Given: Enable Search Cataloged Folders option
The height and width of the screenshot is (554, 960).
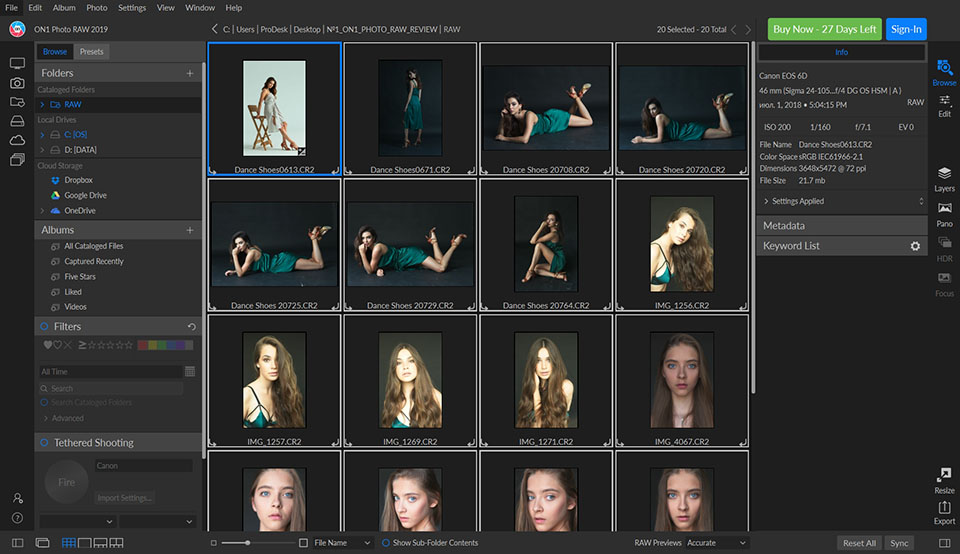Looking at the screenshot, I should (44, 402).
